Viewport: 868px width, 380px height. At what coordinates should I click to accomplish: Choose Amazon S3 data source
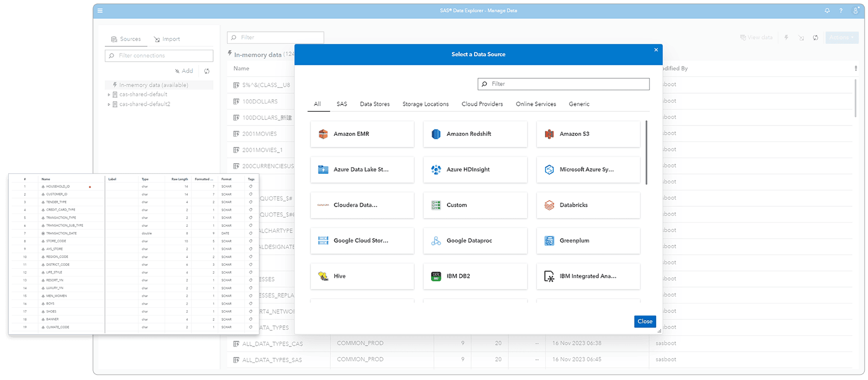point(588,134)
